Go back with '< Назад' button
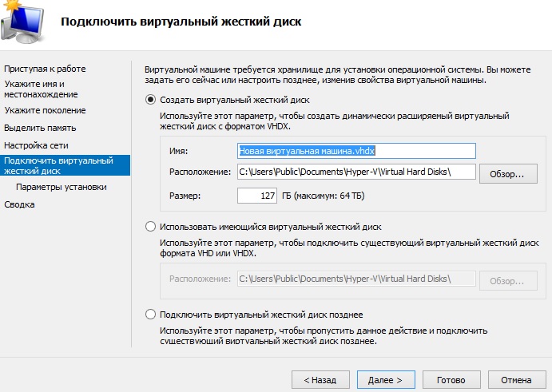The height and width of the screenshot is (392, 552). (x=320, y=380)
